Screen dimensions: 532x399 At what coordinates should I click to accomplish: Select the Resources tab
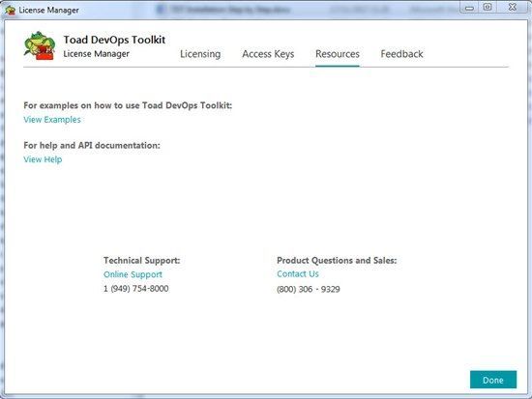coord(338,54)
